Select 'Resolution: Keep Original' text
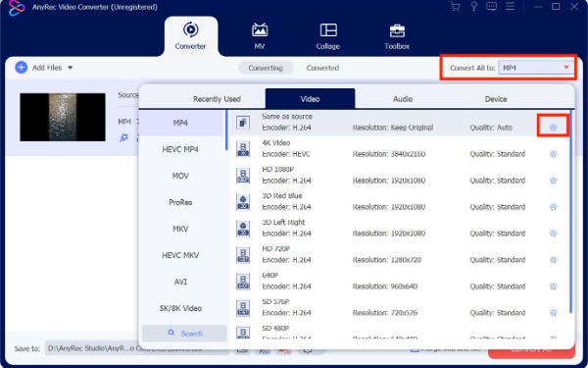 (x=393, y=128)
